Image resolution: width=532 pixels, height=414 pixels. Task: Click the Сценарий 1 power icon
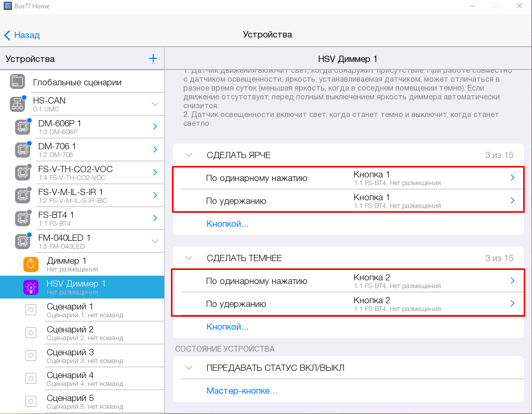pyautogui.click(x=31, y=310)
